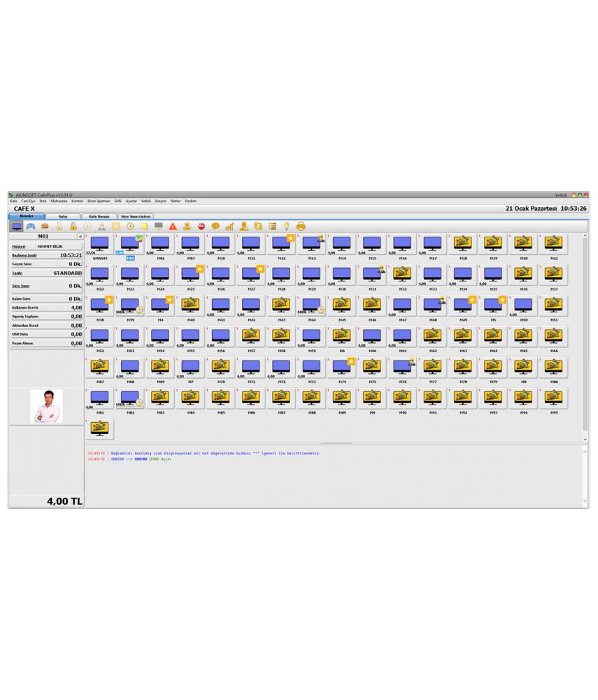Click the red warning triangle icon
This screenshot has height=700, width=598.
click(173, 227)
